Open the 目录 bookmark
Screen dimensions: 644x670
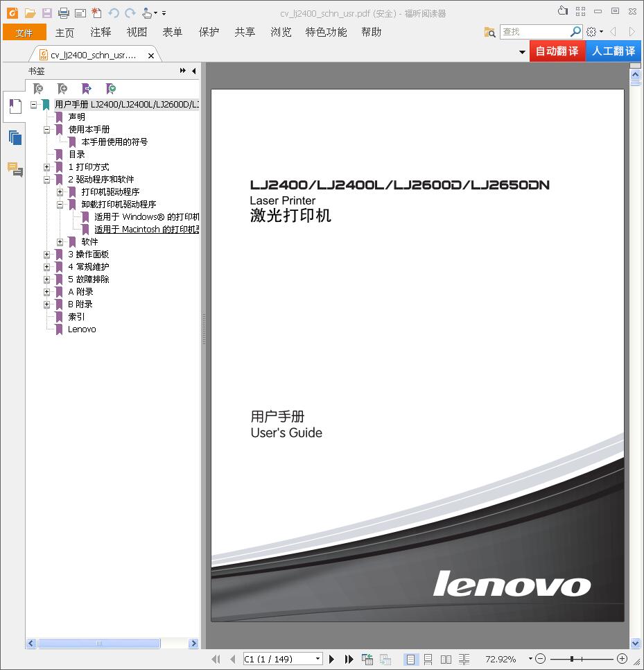(76, 155)
